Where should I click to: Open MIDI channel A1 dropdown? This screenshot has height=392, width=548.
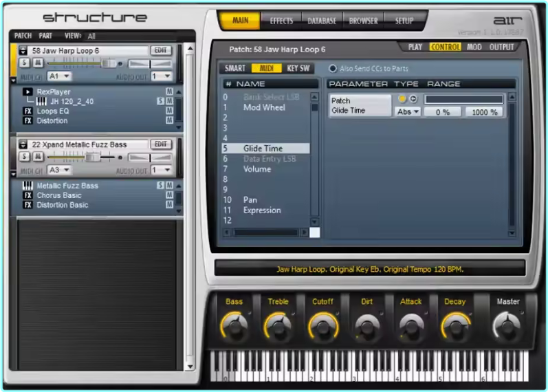pos(58,76)
